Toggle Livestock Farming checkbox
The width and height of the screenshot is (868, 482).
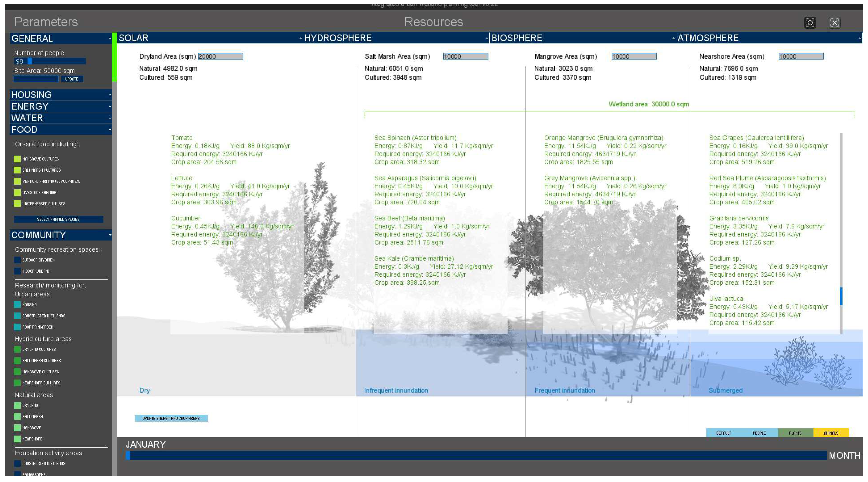click(x=18, y=192)
